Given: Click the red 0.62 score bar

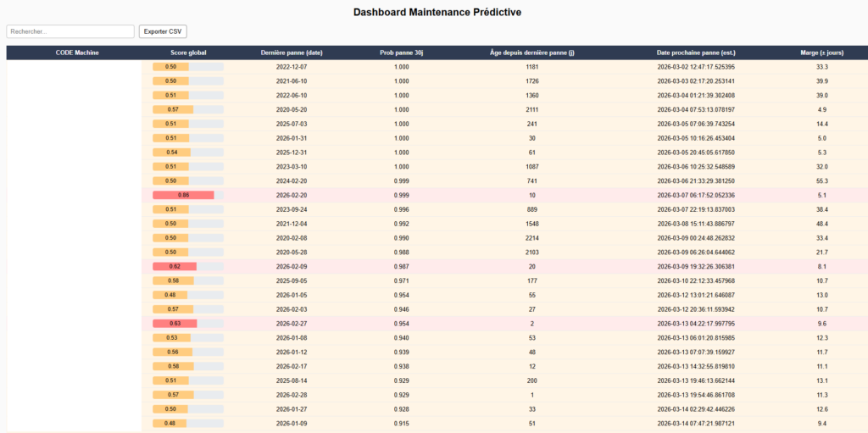Looking at the screenshot, I should (x=175, y=266).
